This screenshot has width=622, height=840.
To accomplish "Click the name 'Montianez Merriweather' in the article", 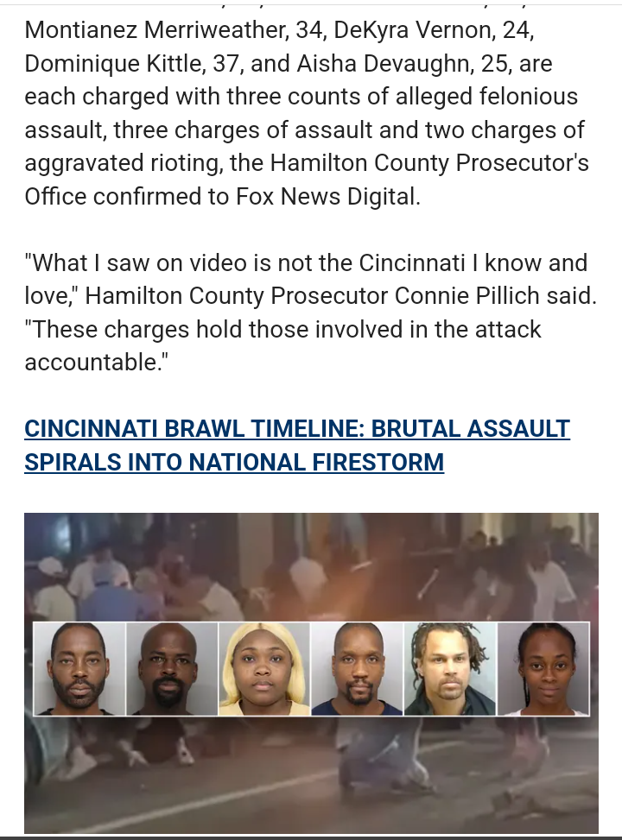I will [155, 30].
